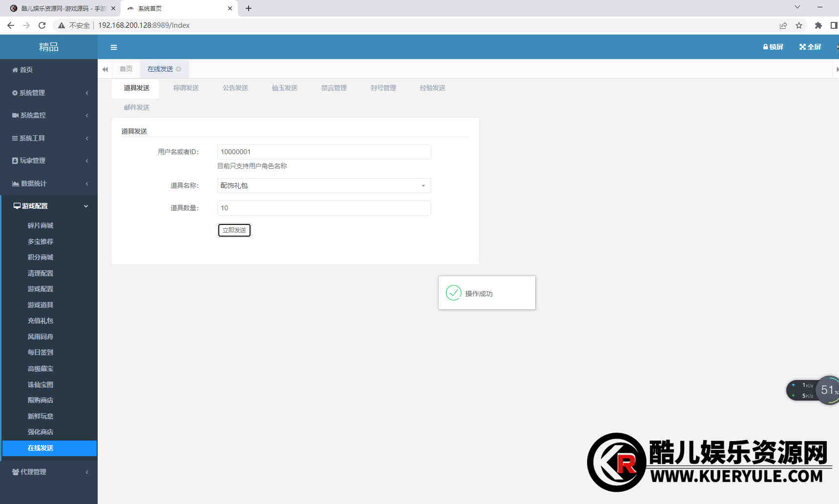This screenshot has height=504, width=839.
Task: Switch to 封号管理 tab
Action: click(383, 88)
